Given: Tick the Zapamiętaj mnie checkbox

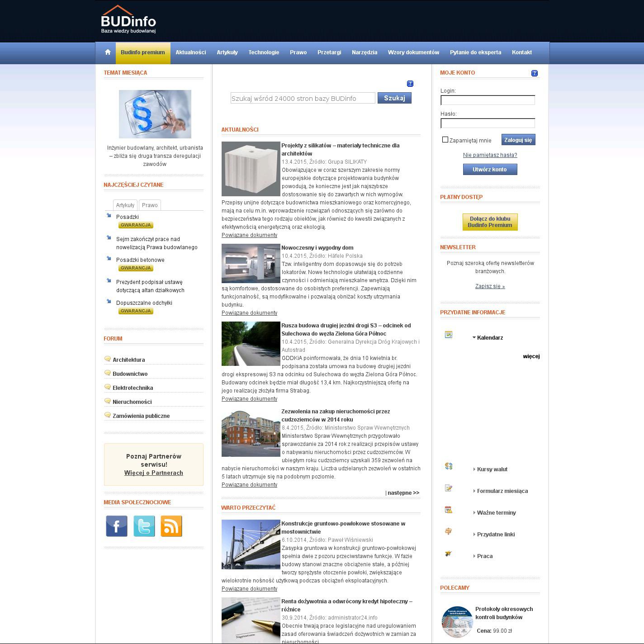Looking at the screenshot, I should (x=445, y=140).
